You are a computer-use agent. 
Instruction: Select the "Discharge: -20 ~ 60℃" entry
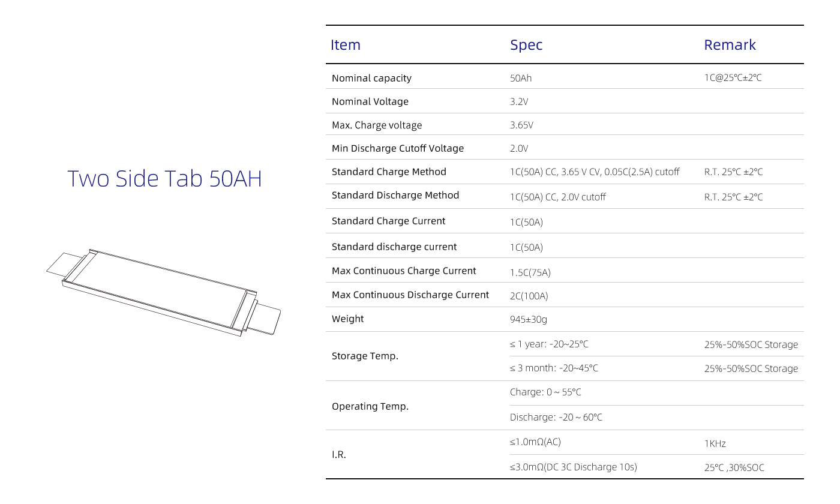tap(556, 417)
